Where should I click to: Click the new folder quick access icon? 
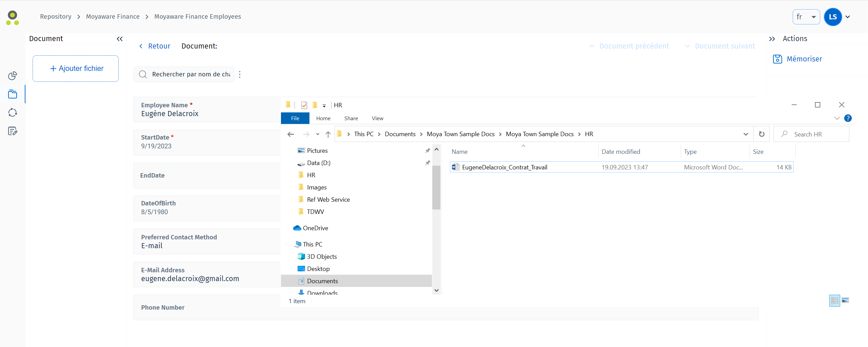pos(315,105)
